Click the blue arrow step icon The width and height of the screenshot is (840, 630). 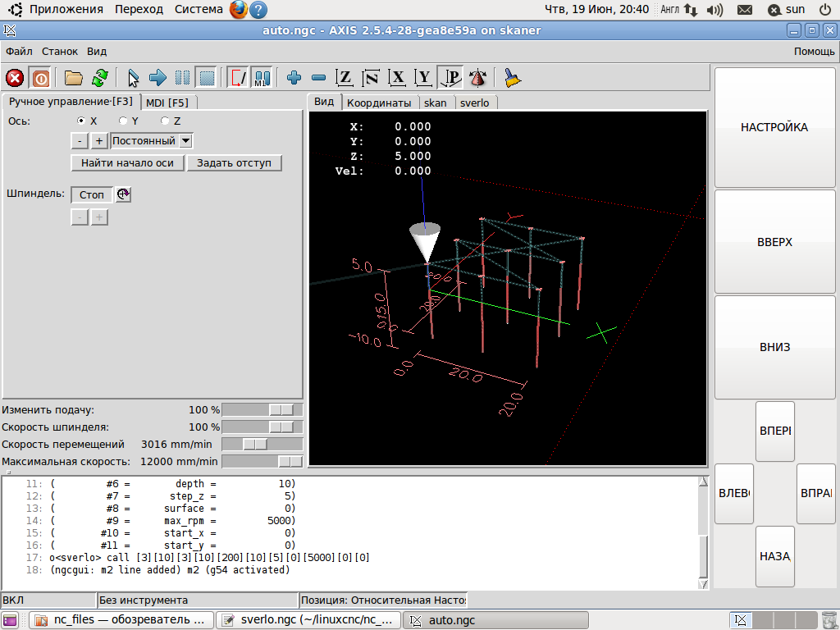tap(157, 78)
